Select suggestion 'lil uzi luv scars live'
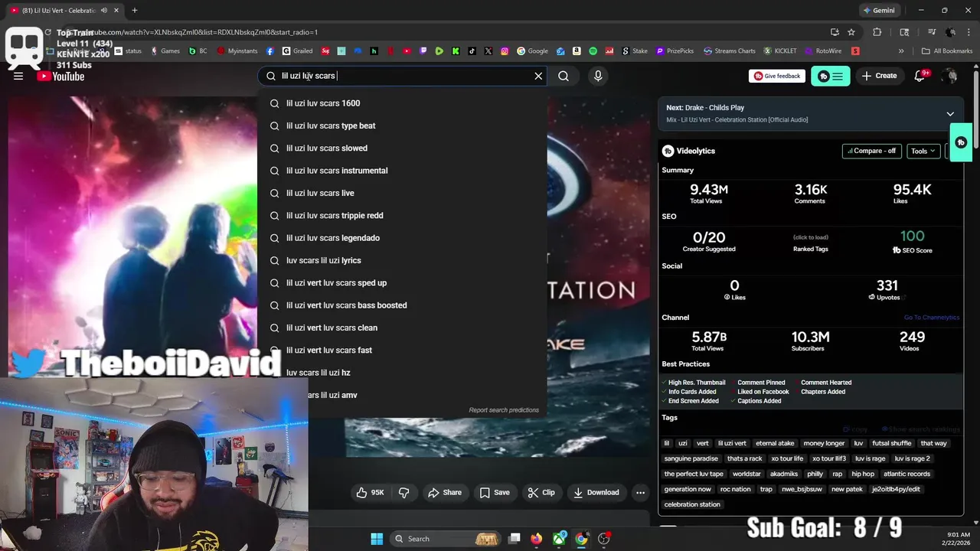This screenshot has width=980, height=551. click(x=403, y=193)
